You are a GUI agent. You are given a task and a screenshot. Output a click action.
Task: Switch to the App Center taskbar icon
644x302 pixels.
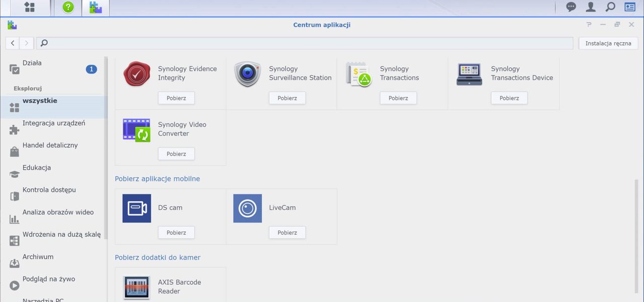click(96, 8)
